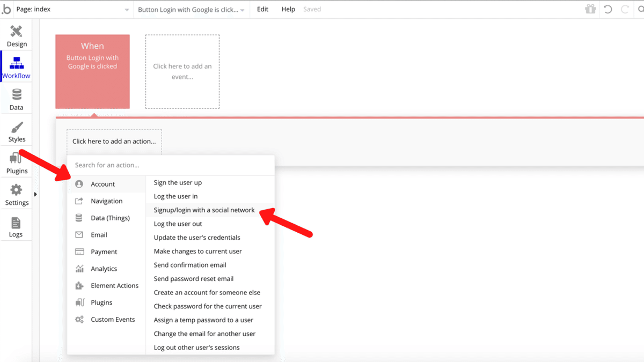Select the Navigation action category label
This screenshot has width=644, height=362.
(107, 201)
